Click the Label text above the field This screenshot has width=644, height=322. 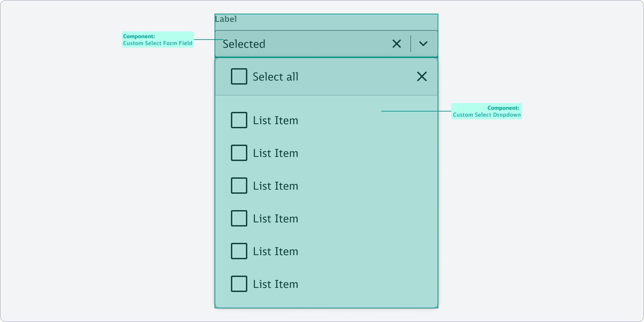tap(226, 19)
